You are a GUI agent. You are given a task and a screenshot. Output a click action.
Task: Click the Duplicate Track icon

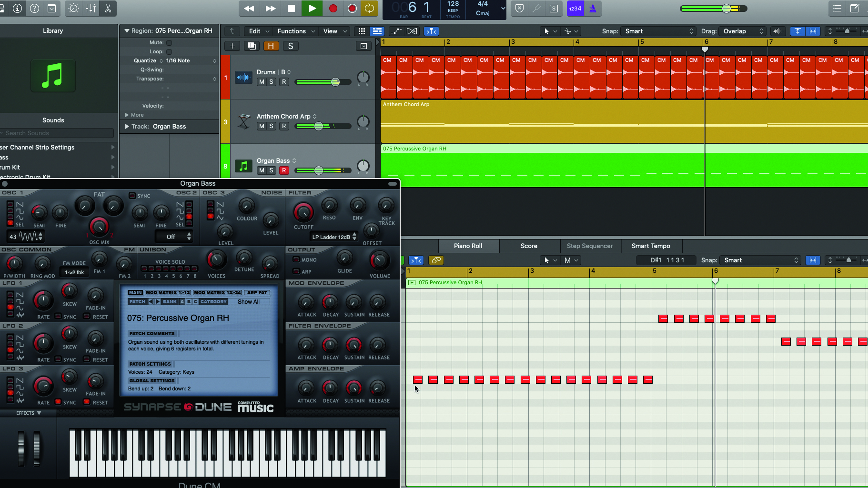(252, 46)
